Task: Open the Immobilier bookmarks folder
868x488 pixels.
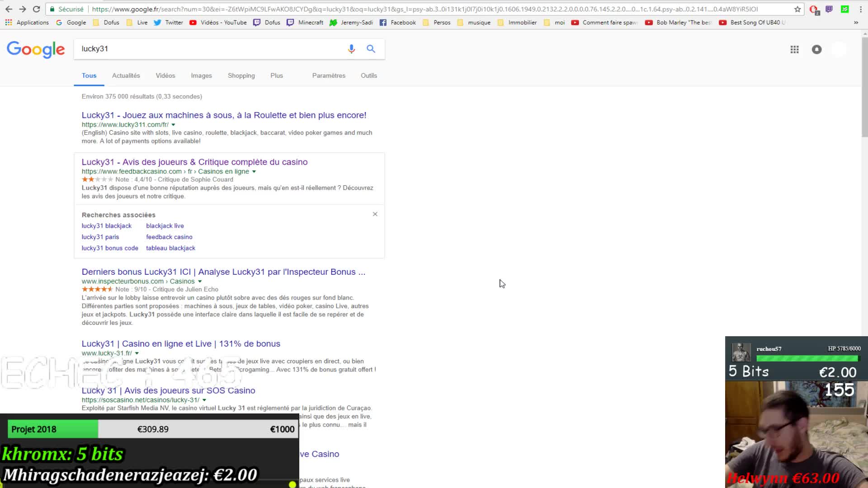Action: (x=517, y=23)
